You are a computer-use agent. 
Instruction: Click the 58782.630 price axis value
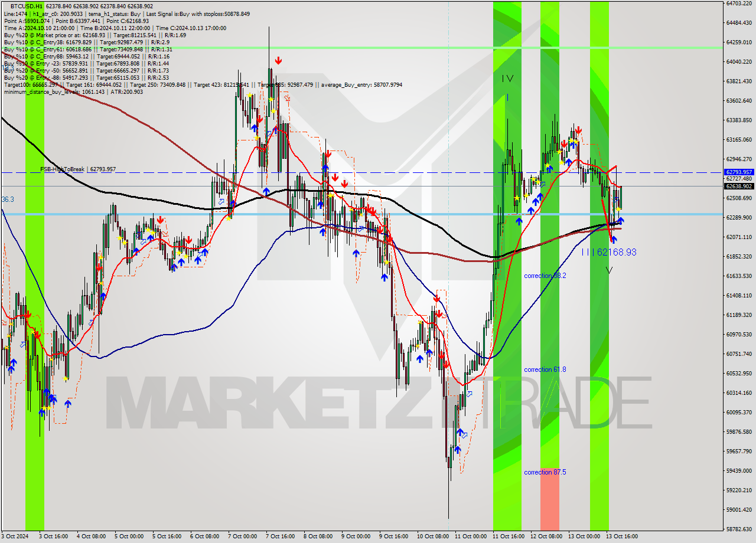(x=738, y=529)
